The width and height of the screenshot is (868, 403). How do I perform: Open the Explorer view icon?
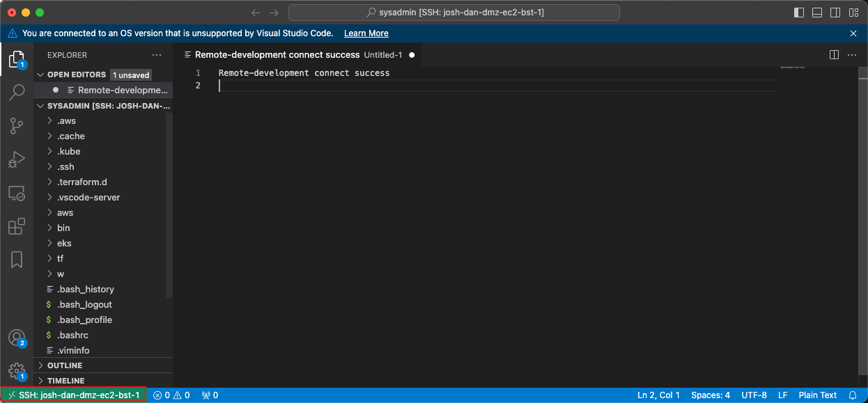(17, 60)
